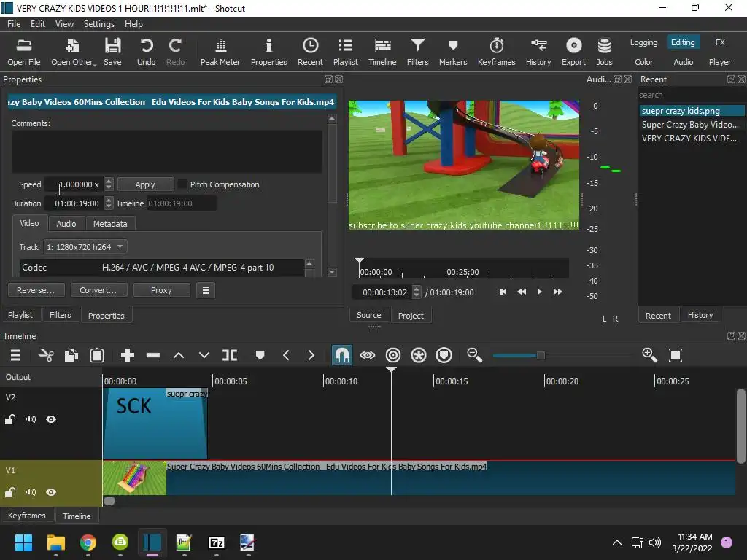Screen dimensions: 747x560
Task: Hide the V1 track with eye icon
Action: pos(51,492)
